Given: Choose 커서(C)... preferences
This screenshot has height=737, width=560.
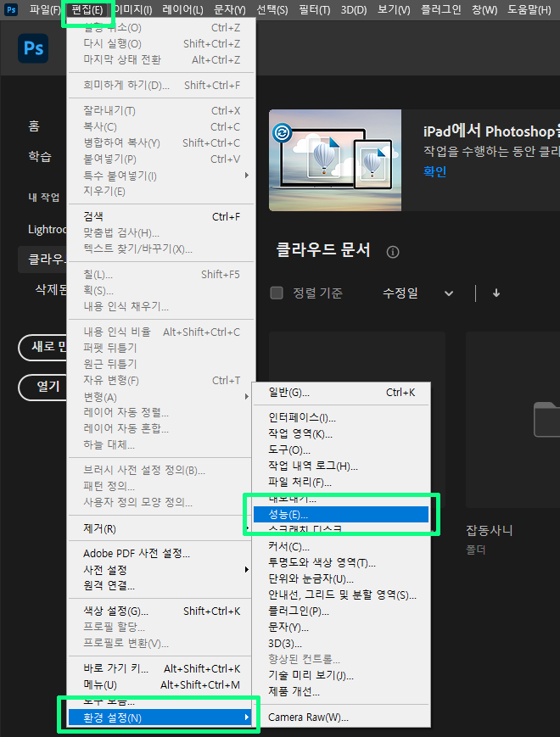Looking at the screenshot, I should 341,547.
